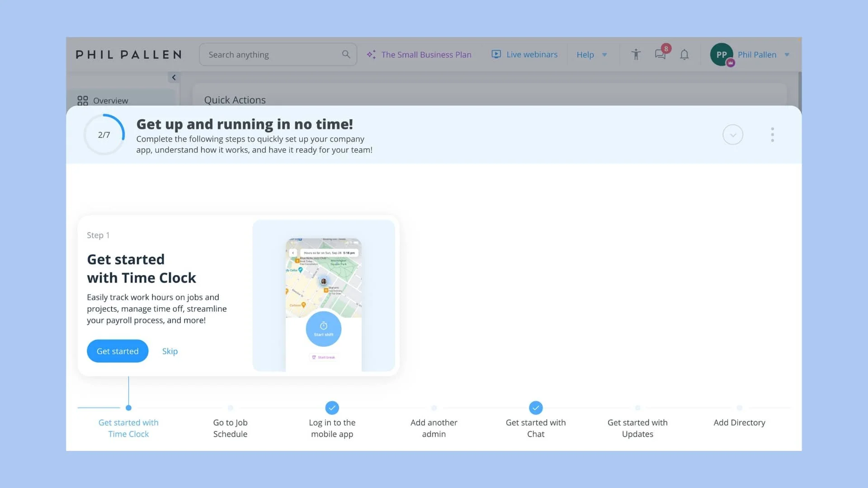Expand the Phil Pallen account menu
The height and width of the screenshot is (488, 868).
coord(787,54)
